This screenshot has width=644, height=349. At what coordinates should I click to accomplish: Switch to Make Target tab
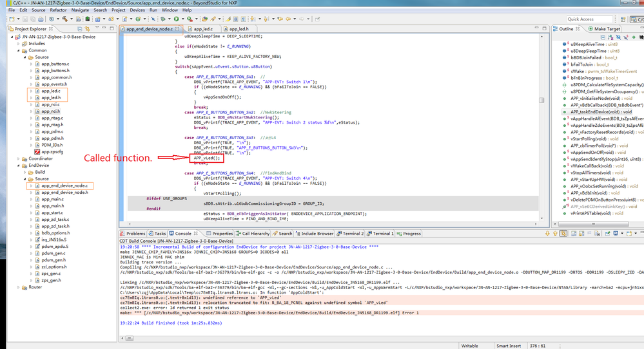click(x=604, y=29)
